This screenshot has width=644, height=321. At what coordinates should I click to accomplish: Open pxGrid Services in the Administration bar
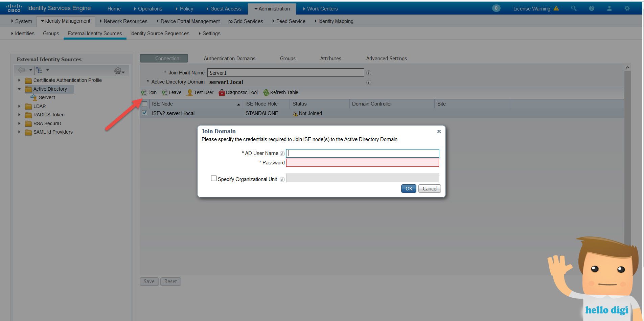pyautogui.click(x=246, y=21)
